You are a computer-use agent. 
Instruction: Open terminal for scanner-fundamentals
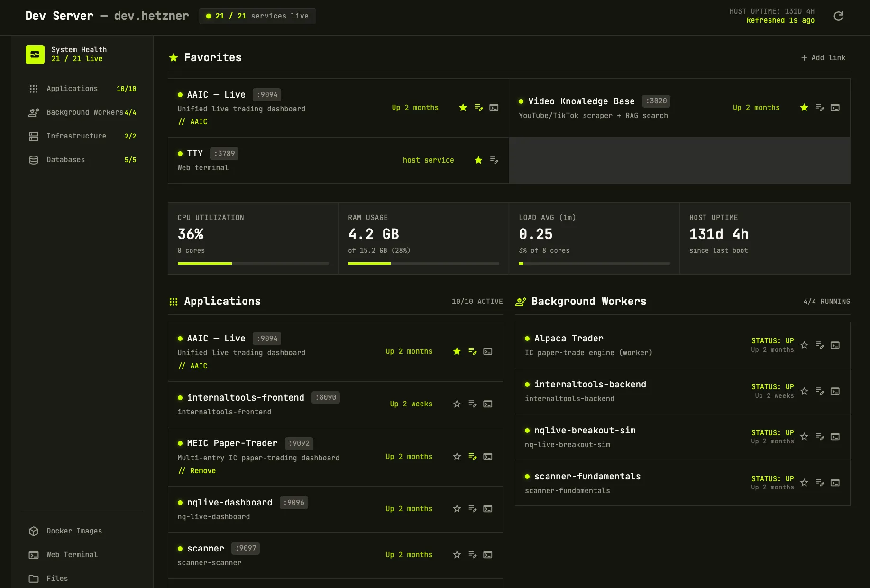point(835,483)
